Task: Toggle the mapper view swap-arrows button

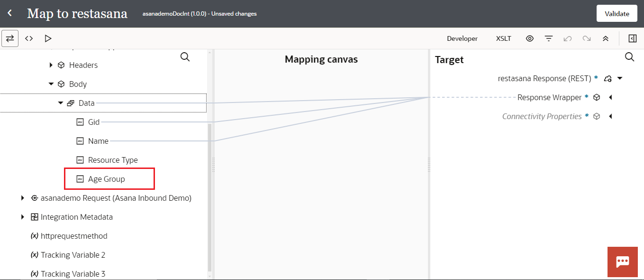Action: [10, 38]
